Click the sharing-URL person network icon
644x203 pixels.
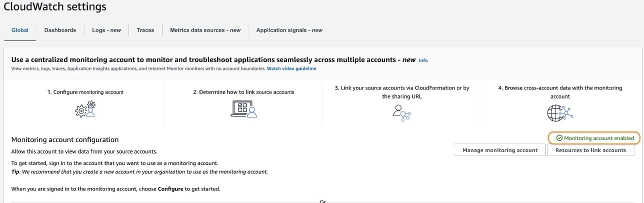click(401, 112)
